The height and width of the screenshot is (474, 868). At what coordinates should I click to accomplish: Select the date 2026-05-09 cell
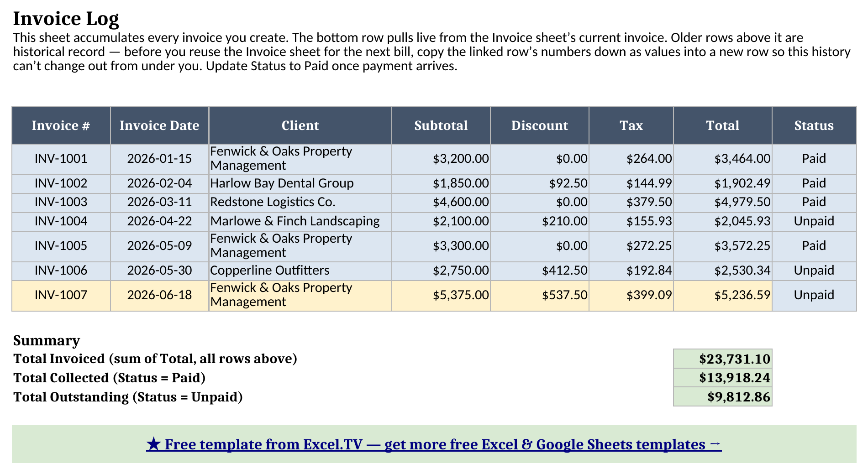(159, 246)
